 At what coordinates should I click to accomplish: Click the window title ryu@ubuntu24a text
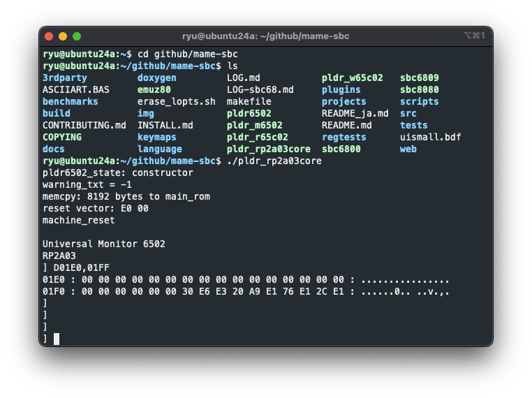pos(266,36)
